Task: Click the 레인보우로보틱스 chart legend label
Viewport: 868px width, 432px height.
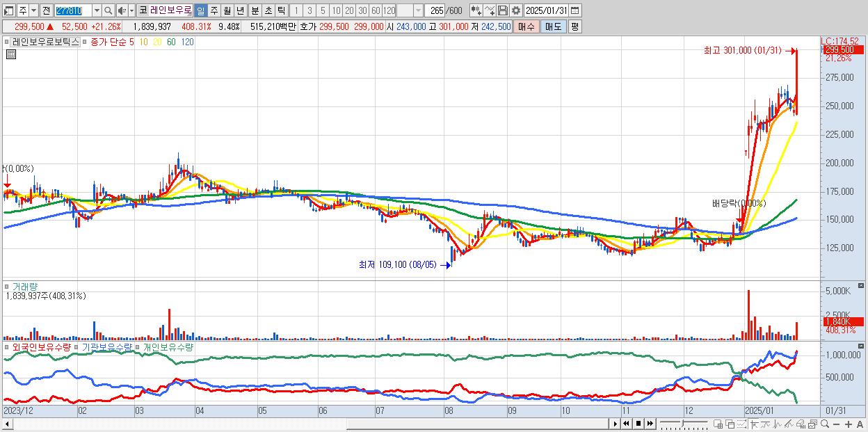Action: pos(46,42)
